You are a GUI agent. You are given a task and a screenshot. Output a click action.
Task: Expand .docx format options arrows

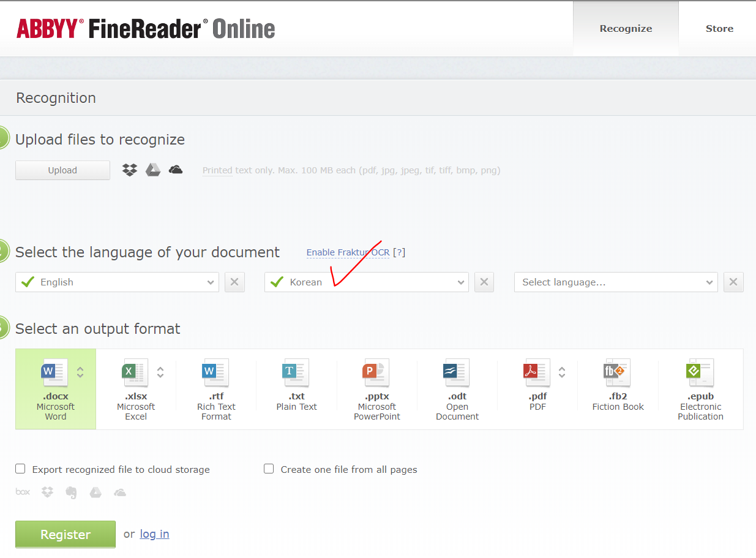coord(80,372)
